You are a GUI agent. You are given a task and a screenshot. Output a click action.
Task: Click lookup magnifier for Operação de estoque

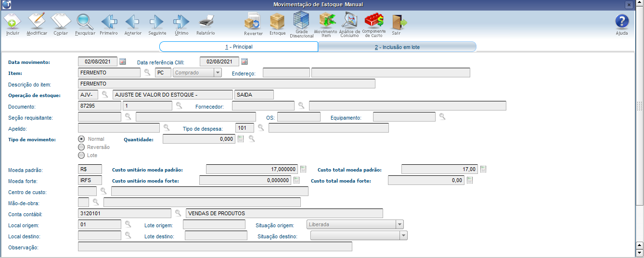pyautogui.click(x=104, y=95)
